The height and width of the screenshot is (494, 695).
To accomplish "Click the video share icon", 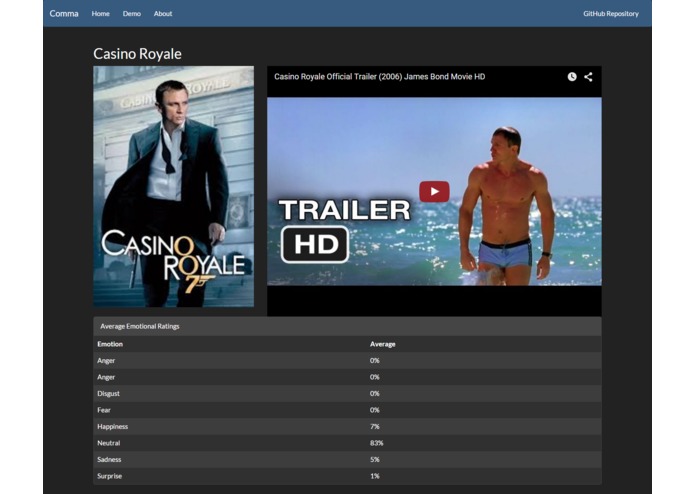I will coord(588,77).
